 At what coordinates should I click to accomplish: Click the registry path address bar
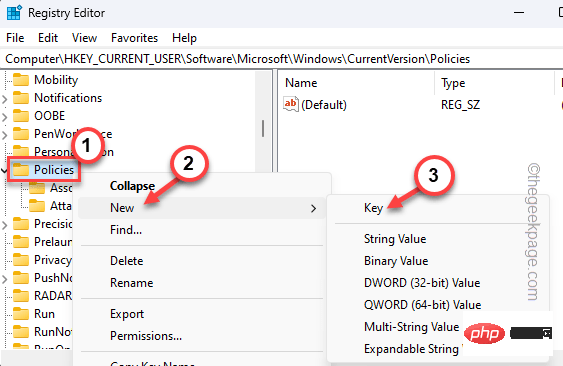(x=282, y=59)
